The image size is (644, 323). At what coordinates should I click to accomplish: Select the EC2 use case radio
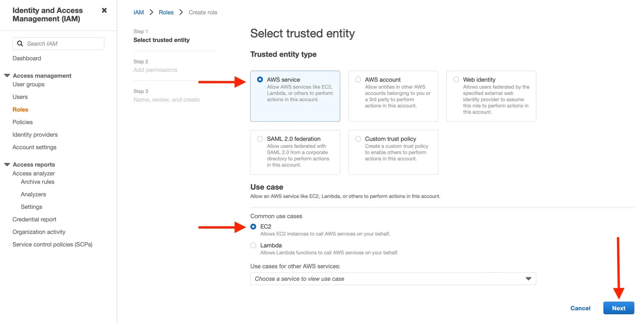(x=253, y=227)
